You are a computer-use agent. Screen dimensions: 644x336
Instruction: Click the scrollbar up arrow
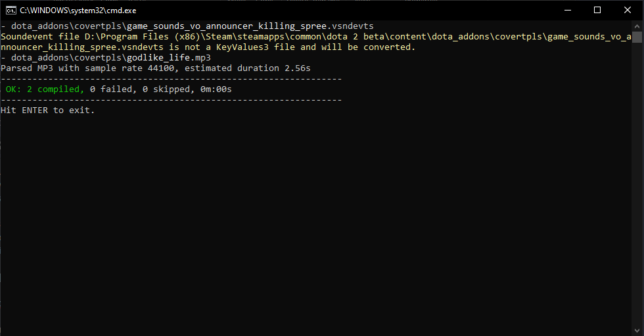[637, 26]
